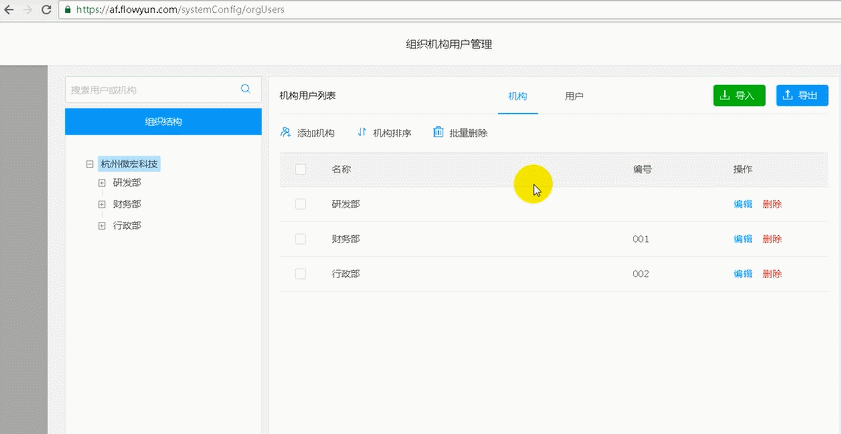Click the green 导入 import button

[x=739, y=95]
